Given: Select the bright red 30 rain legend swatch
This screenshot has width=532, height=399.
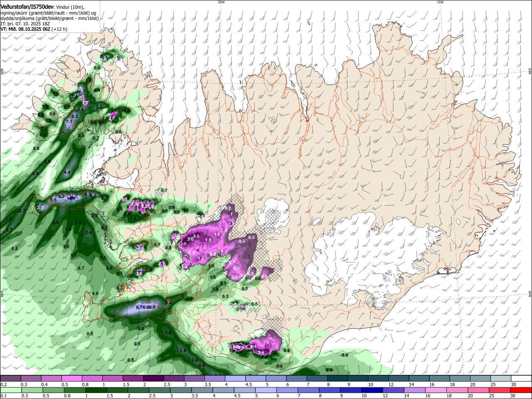Looking at the screenshot, I should (x=521, y=390).
